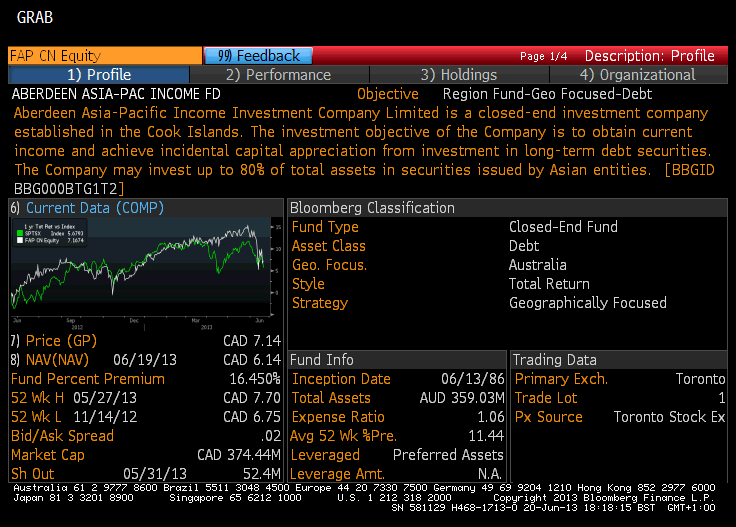Click the 'Leverage Amt.' label
Viewport: 736px width, 527px height.
coord(337,474)
